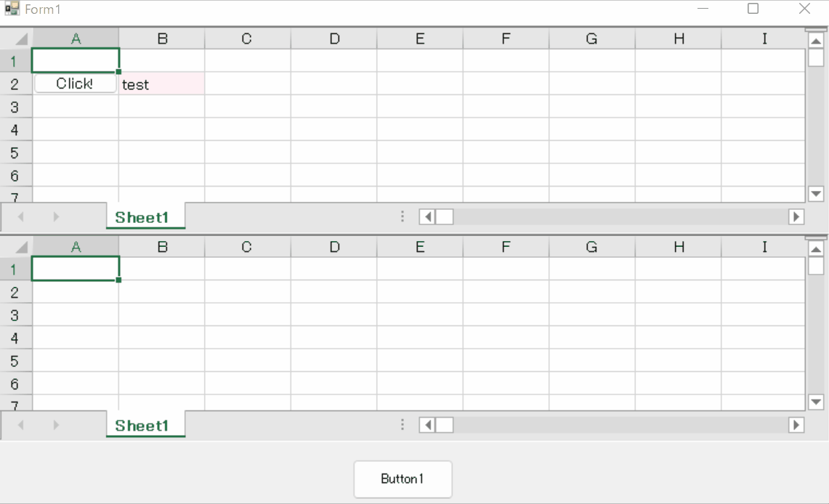
Task: Click down arrow of upper sheet's vertical scrollbar
Action: click(x=816, y=194)
